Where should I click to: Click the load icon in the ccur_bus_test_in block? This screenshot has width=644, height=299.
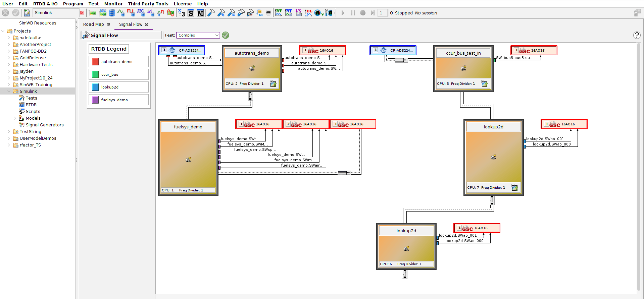[x=485, y=84]
